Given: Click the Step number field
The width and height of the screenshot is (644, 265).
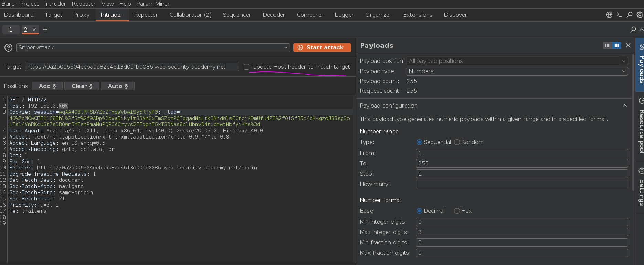Looking at the screenshot, I should click(x=522, y=174).
